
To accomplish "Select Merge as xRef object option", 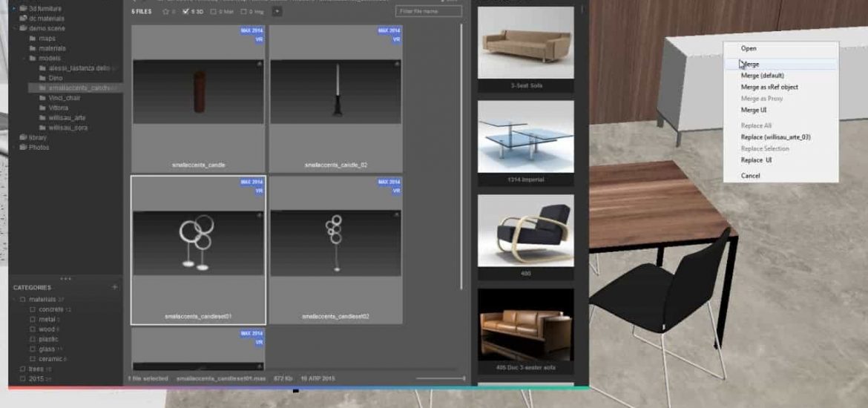I will pyautogui.click(x=769, y=87).
